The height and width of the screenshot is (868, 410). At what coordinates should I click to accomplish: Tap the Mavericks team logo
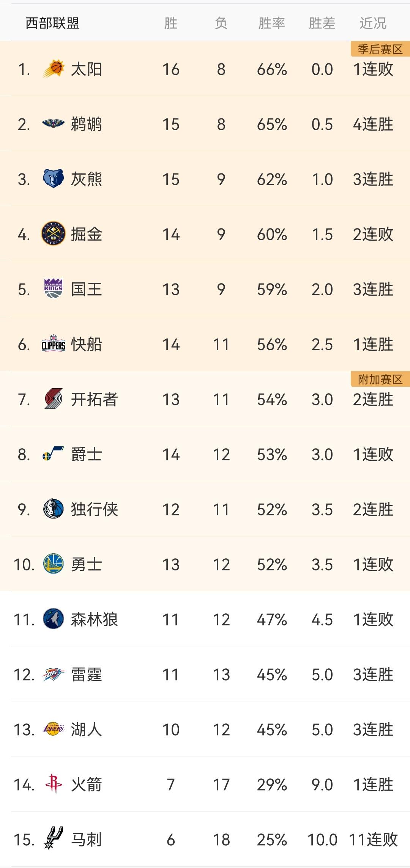(x=53, y=509)
